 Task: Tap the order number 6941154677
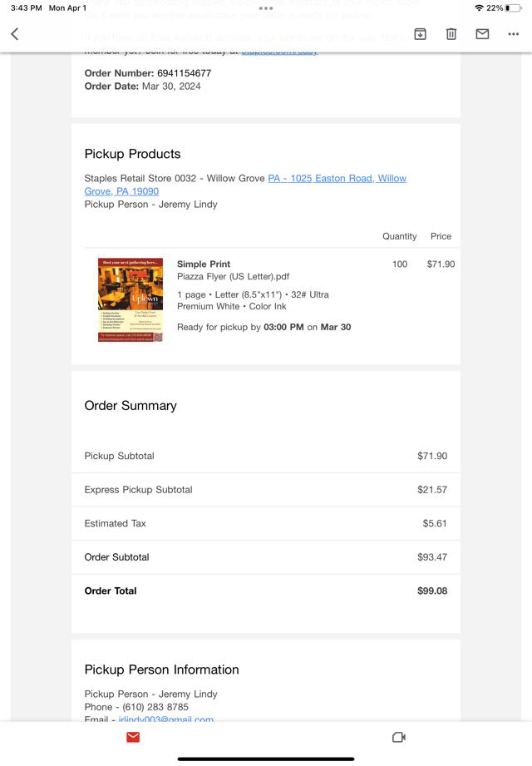184,73
